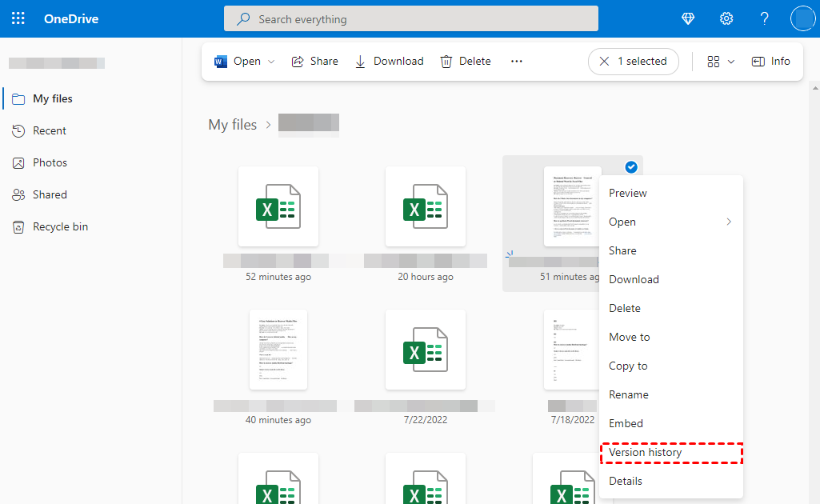Image resolution: width=820 pixels, height=504 pixels.
Task: Choose Version history in context menu
Action: pos(671,453)
